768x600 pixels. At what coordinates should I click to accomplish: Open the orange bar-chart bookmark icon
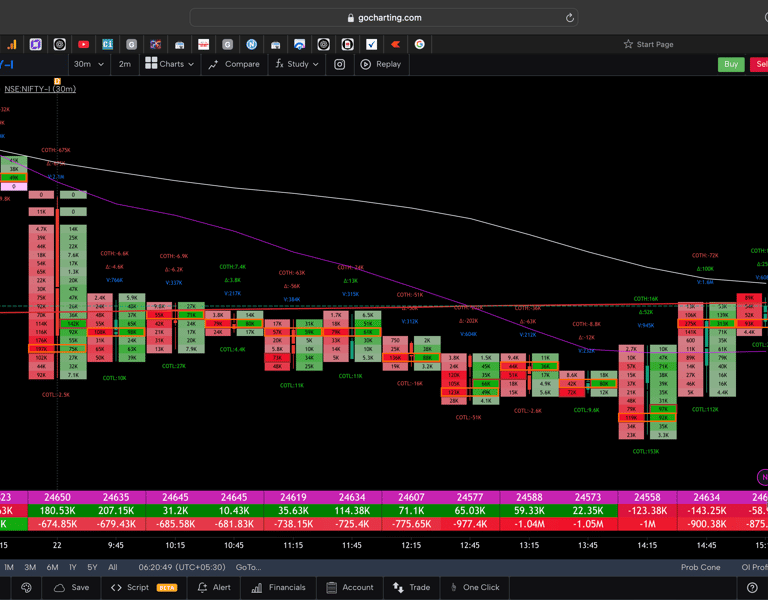point(11,45)
